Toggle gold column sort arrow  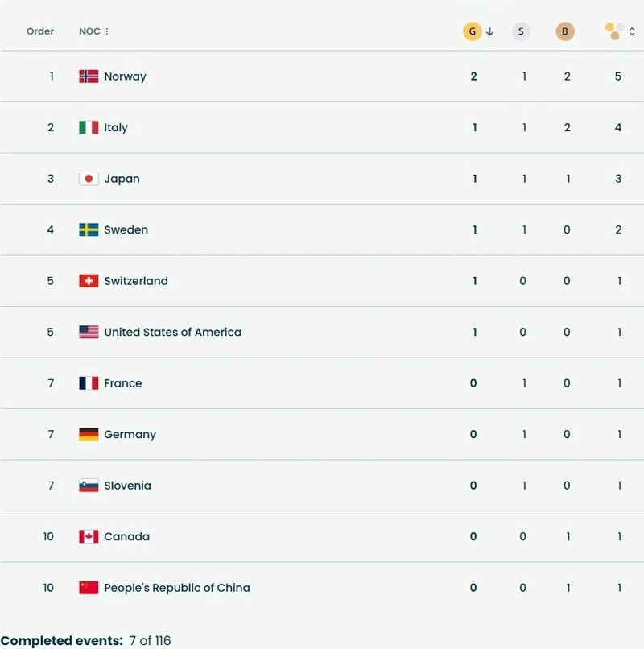490,31
